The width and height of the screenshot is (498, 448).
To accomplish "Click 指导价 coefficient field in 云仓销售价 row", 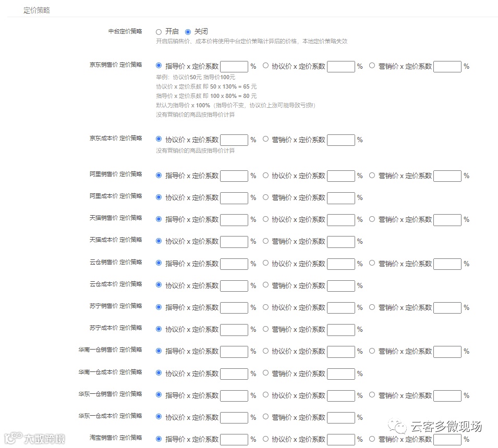I will 234,264.
